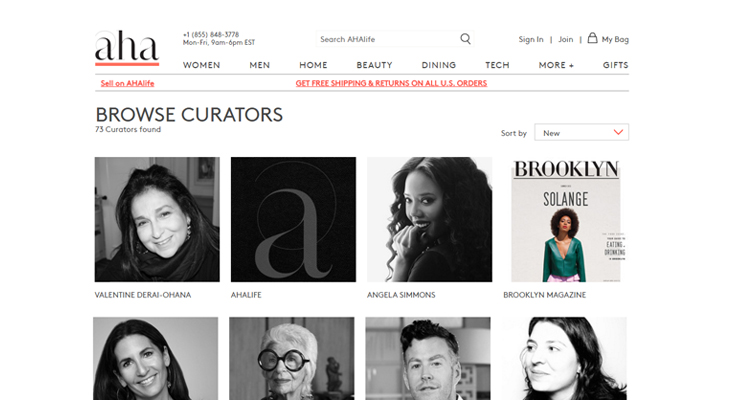Click the BROOKLYN MAGAZINE name label
Screen dimensions: 729x400
(x=544, y=295)
